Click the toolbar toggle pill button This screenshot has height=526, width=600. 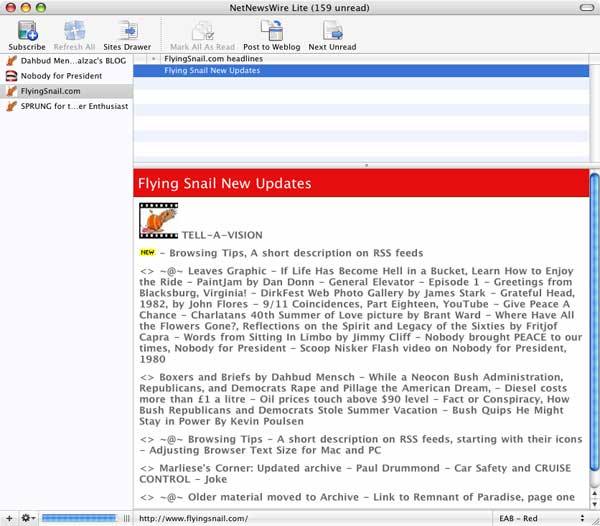coord(587,8)
